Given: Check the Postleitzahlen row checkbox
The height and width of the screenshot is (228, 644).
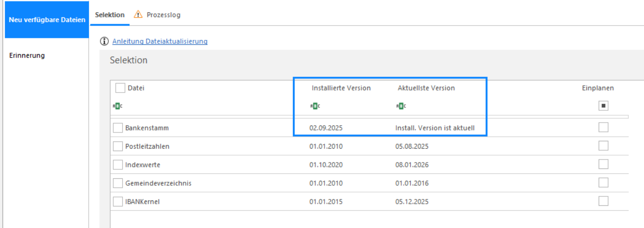Looking at the screenshot, I should click(118, 146).
